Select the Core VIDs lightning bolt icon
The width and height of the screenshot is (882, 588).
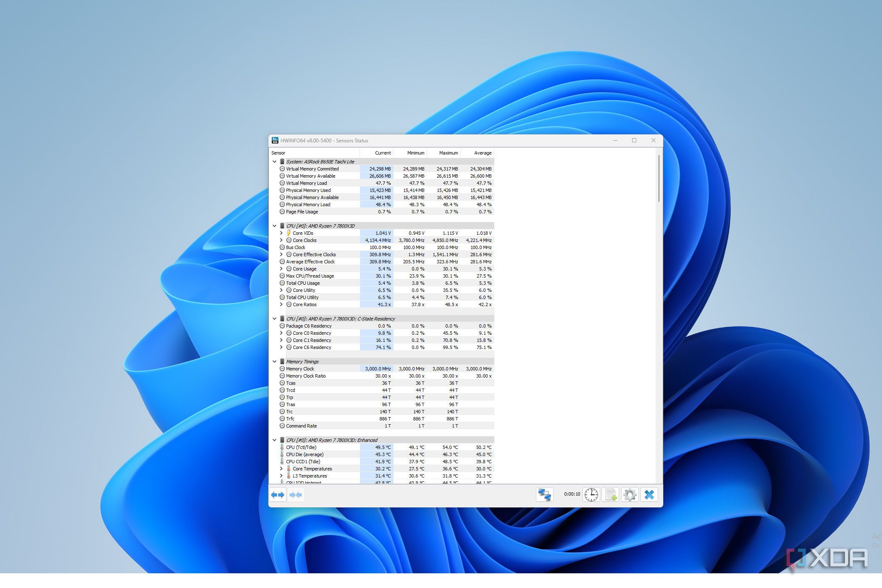pos(289,233)
